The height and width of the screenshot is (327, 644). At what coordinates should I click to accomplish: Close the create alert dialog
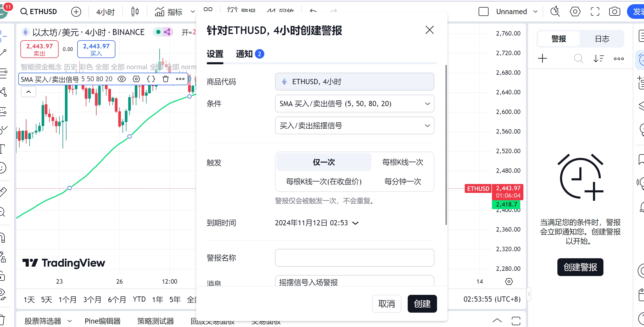(429, 30)
